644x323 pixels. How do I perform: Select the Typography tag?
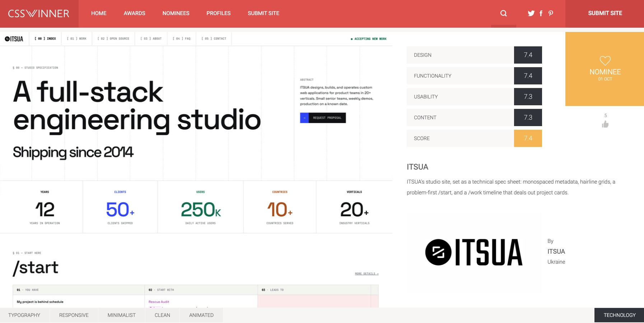24,315
